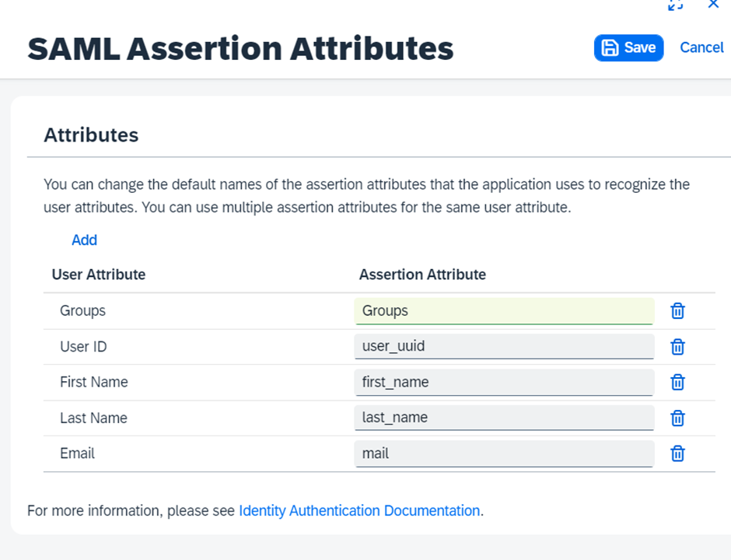Select the First Name user attribute label
This screenshot has width=731, height=560.
tap(94, 382)
